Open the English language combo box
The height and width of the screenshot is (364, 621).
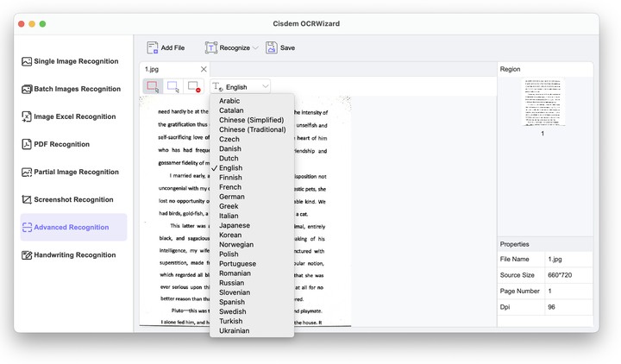click(x=241, y=86)
